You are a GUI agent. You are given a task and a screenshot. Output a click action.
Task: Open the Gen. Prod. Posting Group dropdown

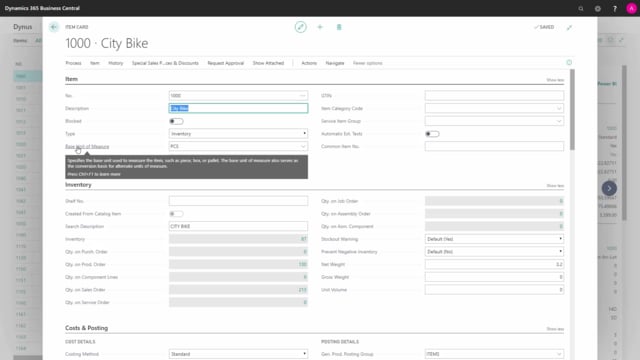point(559,354)
